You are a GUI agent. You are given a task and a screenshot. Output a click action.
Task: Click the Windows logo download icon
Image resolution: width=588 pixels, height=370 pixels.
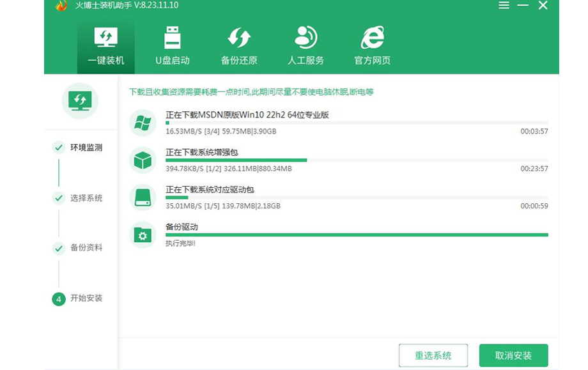coord(143,123)
